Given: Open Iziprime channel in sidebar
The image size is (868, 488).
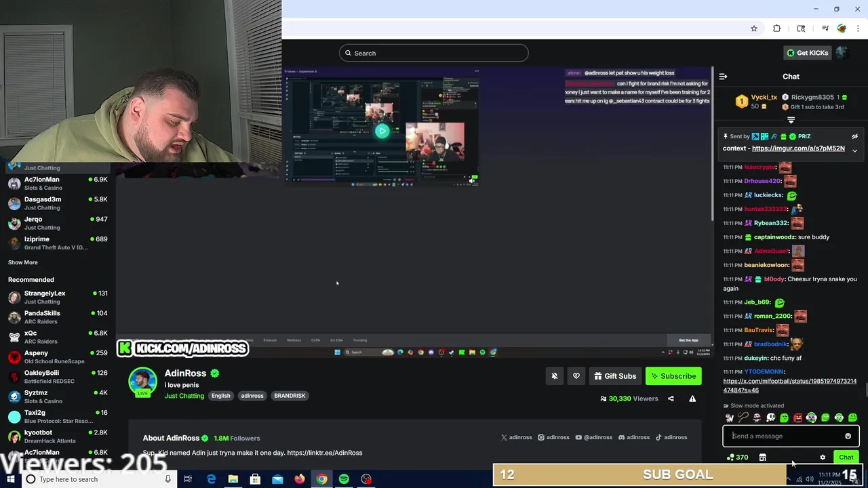Looking at the screenshot, I should pos(58,243).
